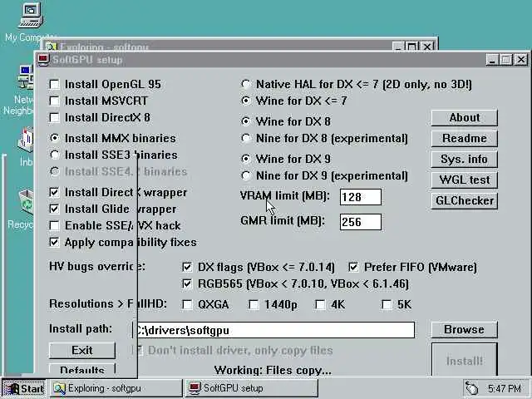Click the system tray mouse icon
Image resolution: width=532 pixels, height=399 pixels.
pos(472,388)
